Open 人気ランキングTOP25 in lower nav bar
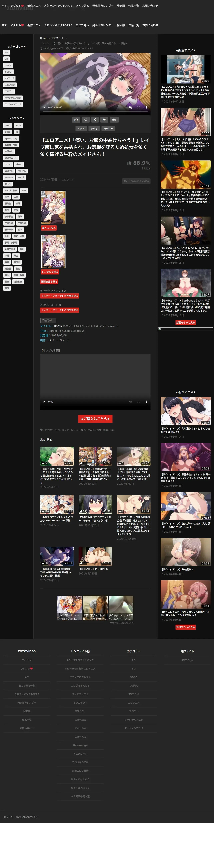 58,25
